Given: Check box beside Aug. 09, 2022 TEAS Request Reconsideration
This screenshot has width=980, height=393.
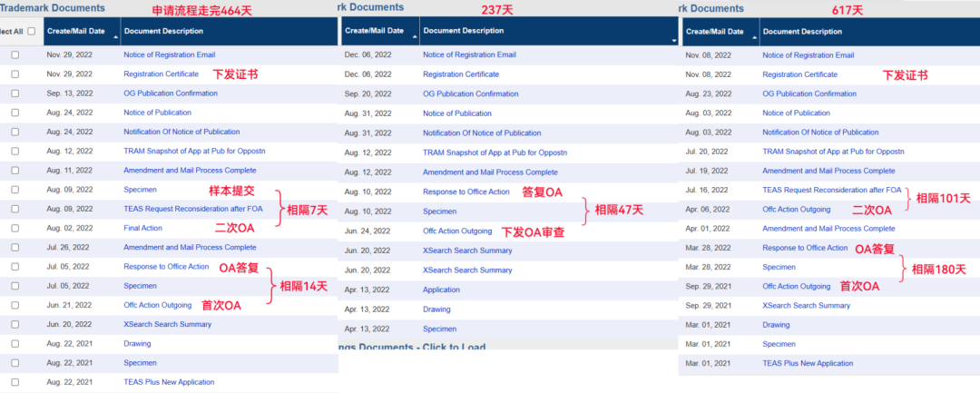Looking at the screenshot, I should [x=15, y=209].
